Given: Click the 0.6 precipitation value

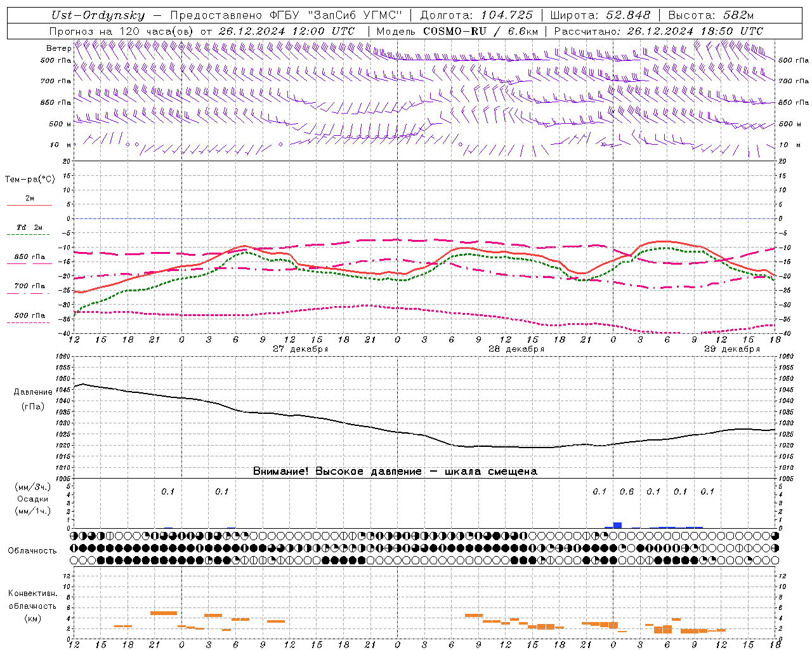Looking at the screenshot, I should [x=627, y=492].
